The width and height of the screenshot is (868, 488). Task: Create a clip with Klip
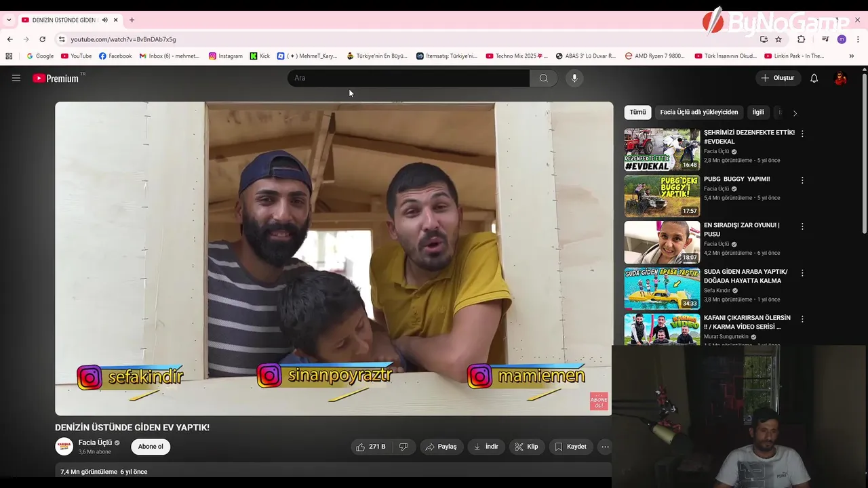(526, 447)
